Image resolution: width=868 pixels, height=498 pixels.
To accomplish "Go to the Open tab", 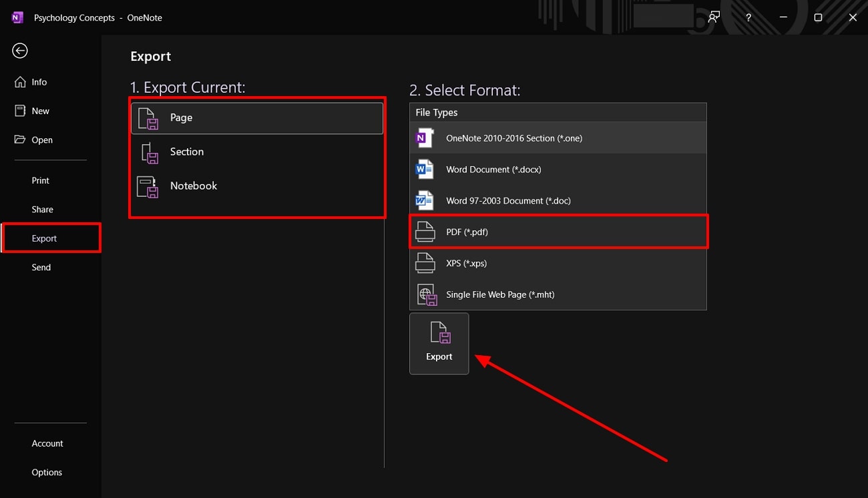I will [51, 140].
